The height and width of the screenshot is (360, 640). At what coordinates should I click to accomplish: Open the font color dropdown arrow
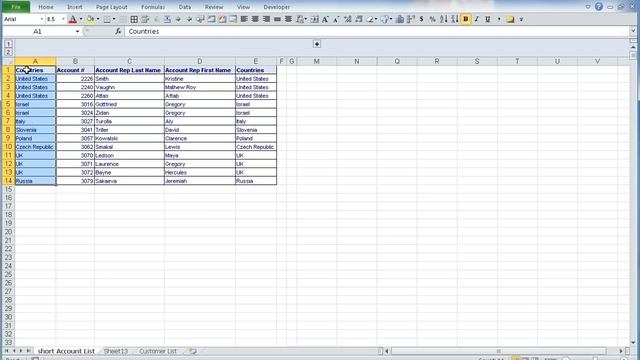[81, 19]
